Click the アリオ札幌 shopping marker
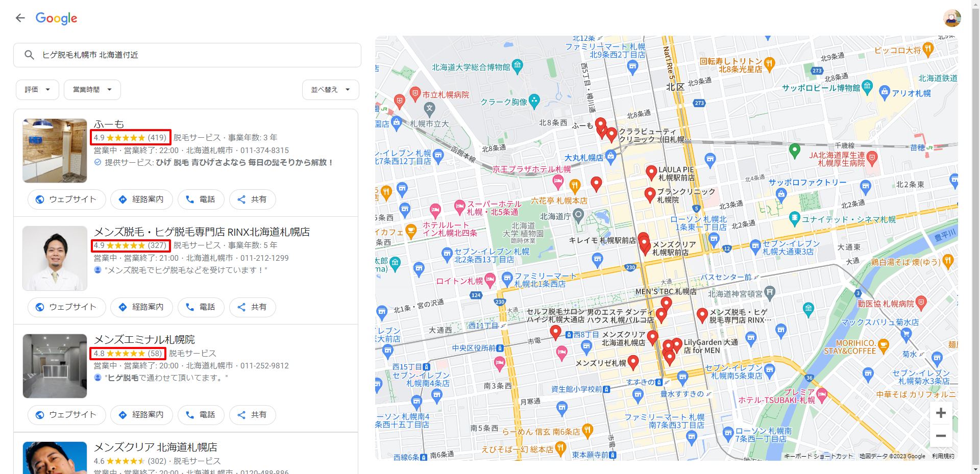This screenshot has height=474, width=980. point(885,92)
